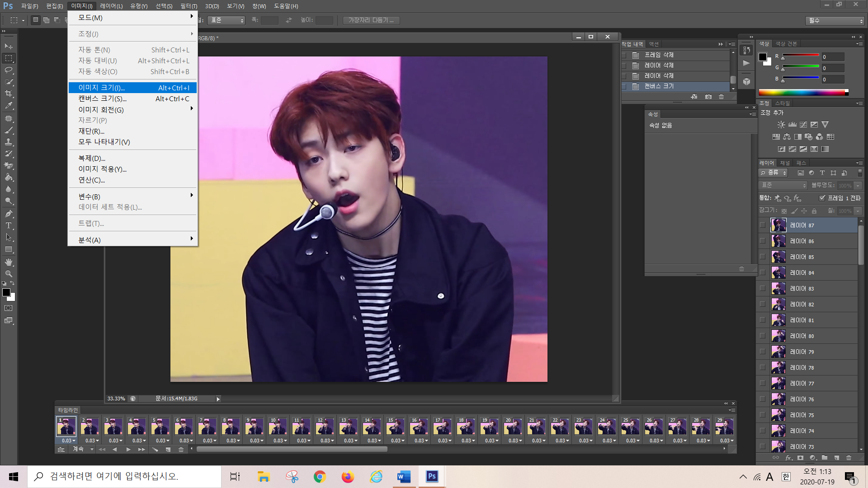Select the Zoom tool in toolbar
Image resolution: width=868 pixels, height=488 pixels.
(9, 274)
